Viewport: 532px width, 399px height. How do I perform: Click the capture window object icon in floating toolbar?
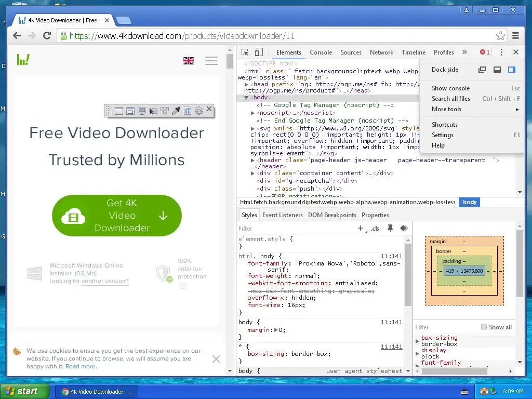click(130, 111)
